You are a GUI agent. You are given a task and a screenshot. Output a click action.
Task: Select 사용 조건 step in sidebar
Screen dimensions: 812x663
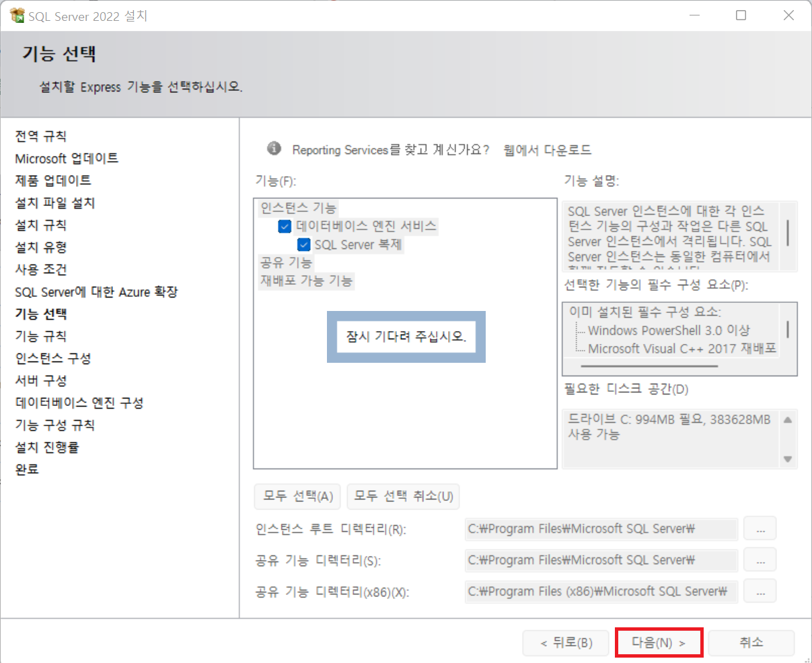click(41, 269)
